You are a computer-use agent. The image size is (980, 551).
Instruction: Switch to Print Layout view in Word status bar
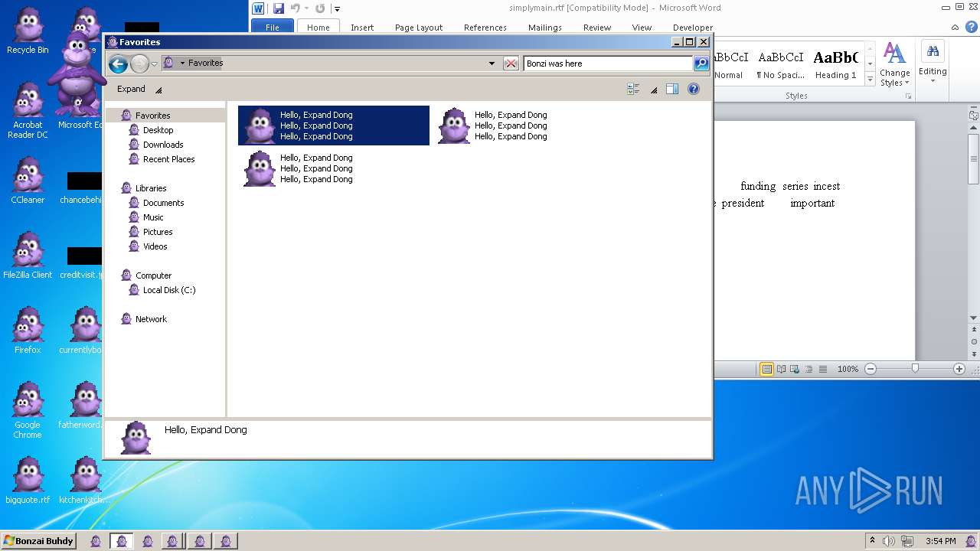[x=766, y=369]
